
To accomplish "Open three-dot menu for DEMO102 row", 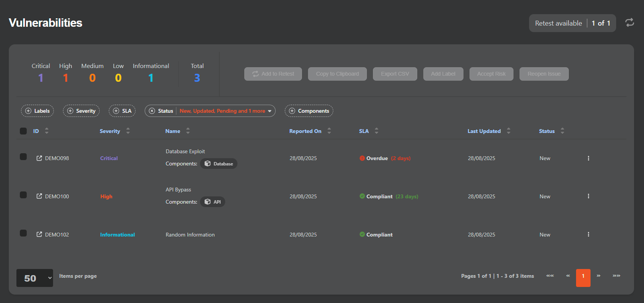I will 588,235.
